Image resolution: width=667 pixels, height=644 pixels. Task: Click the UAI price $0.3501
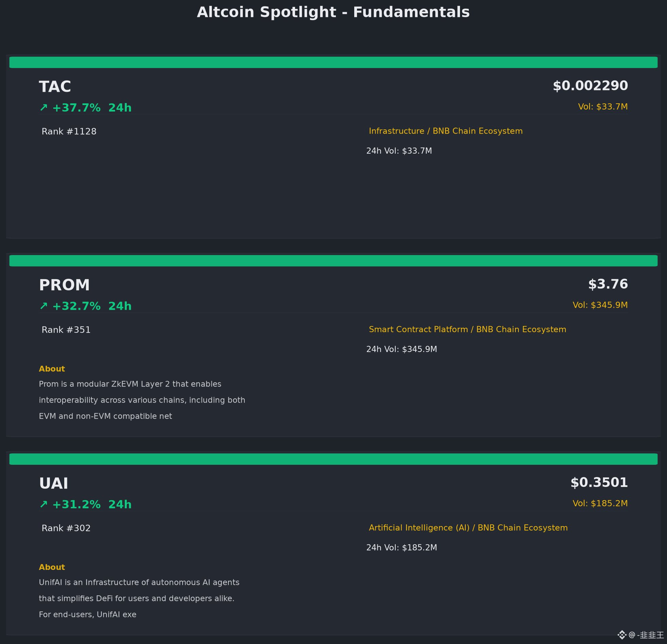tap(599, 482)
